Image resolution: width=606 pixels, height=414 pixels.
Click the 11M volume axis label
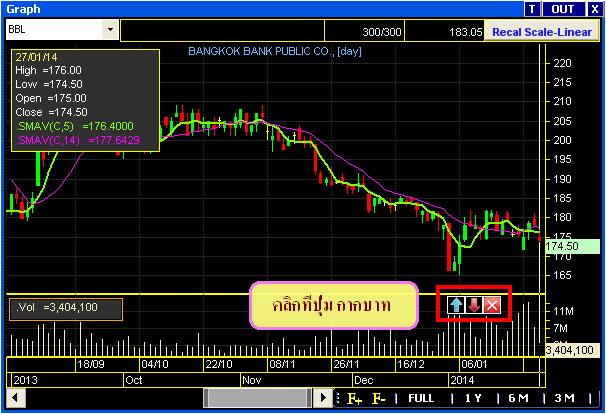tap(563, 311)
